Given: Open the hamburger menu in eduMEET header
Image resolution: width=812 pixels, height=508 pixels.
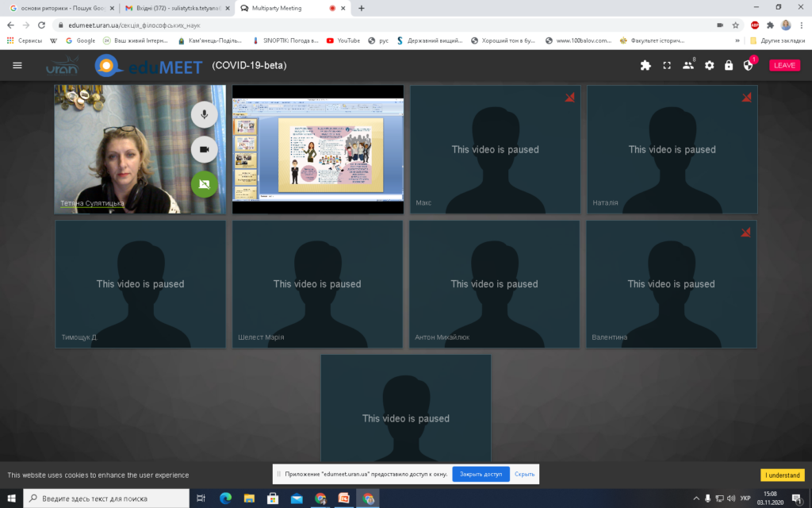Looking at the screenshot, I should pos(17,65).
